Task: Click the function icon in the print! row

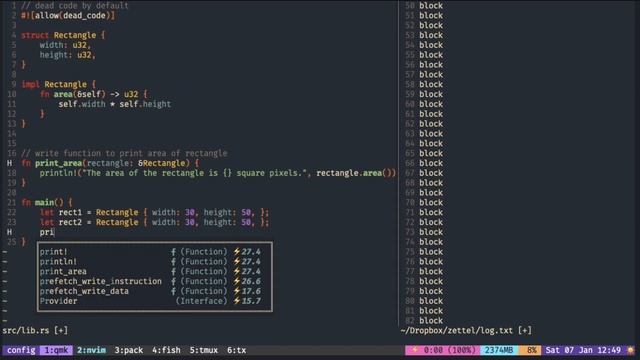Action: pyautogui.click(x=173, y=252)
